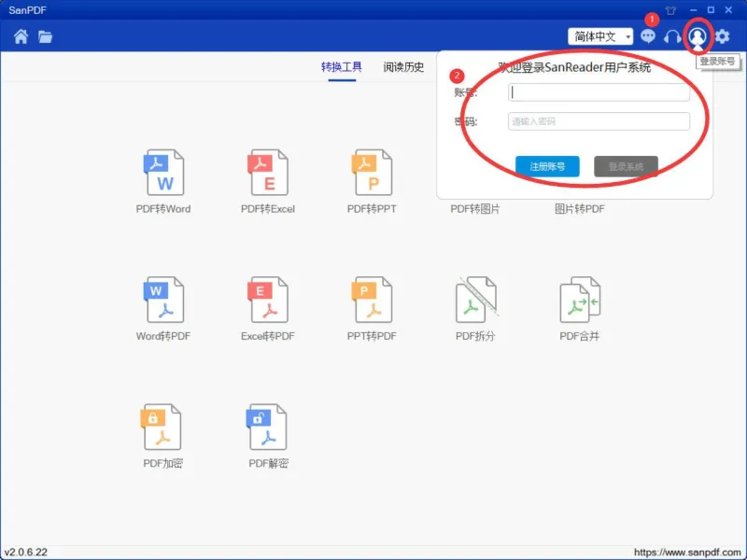Click the 登录系统 login button

[x=626, y=167]
